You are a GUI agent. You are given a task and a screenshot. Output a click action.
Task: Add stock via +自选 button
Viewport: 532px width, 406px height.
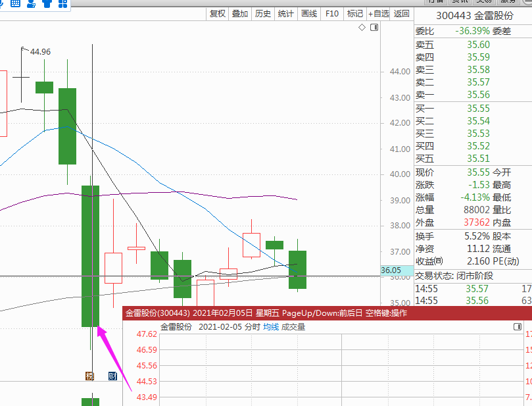click(x=379, y=14)
